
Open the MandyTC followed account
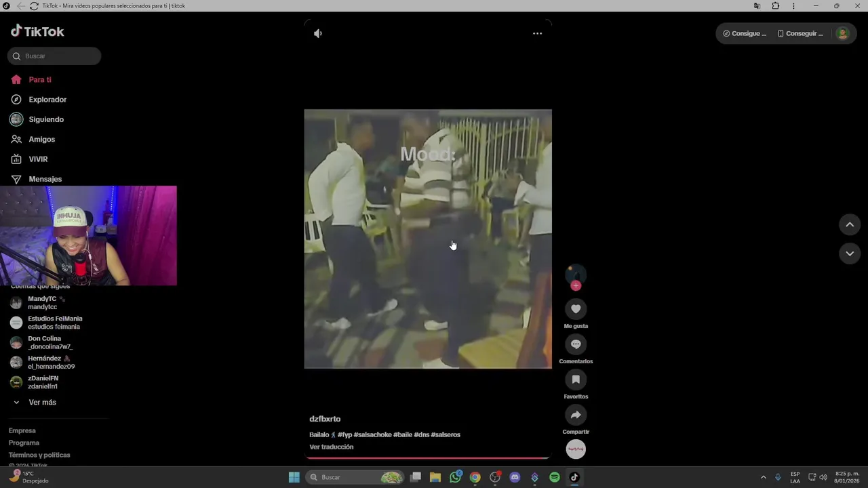coord(46,303)
